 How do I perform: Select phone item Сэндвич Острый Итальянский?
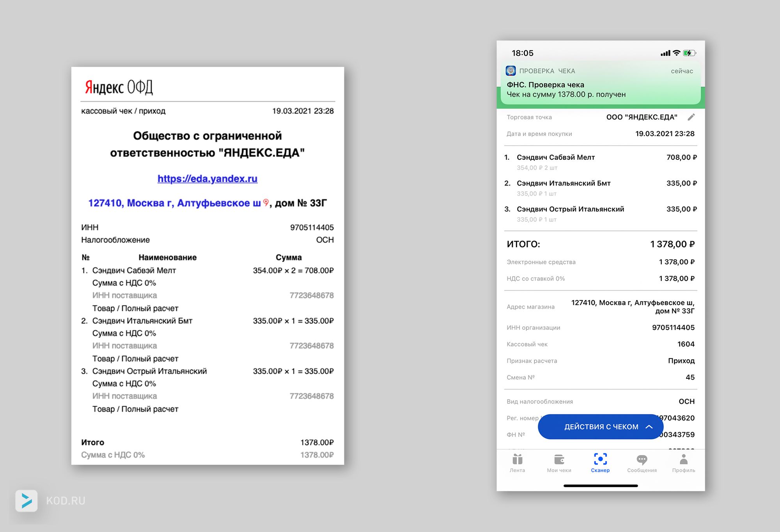click(601, 214)
